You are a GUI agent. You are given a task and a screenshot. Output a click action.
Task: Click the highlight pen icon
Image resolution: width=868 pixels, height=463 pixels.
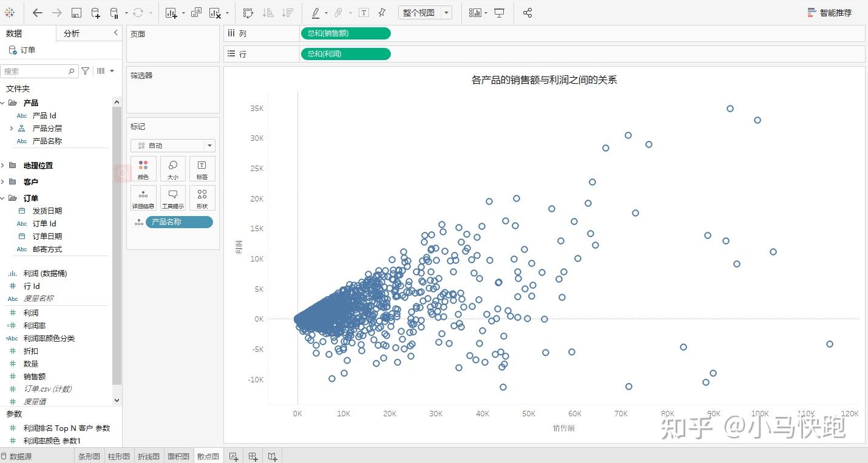click(x=316, y=13)
